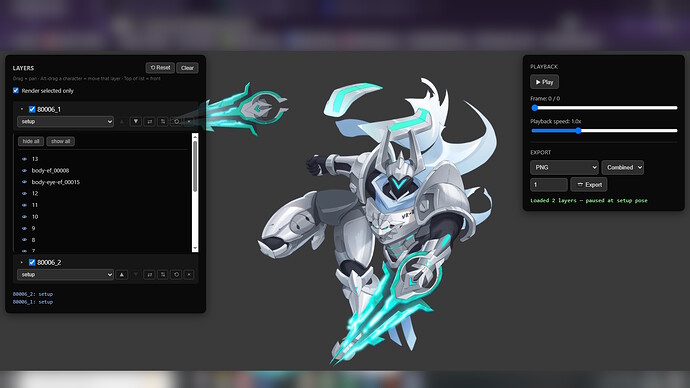Reset transform of layer 80006_1
The width and height of the screenshot is (690, 388).
[x=176, y=121]
